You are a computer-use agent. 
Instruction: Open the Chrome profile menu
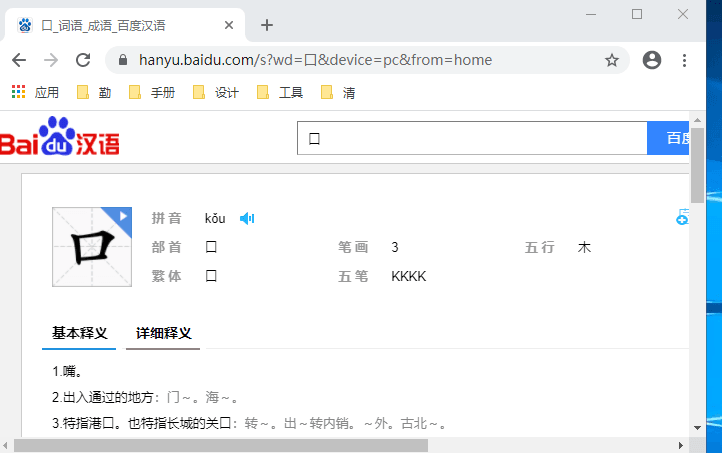(x=652, y=60)
